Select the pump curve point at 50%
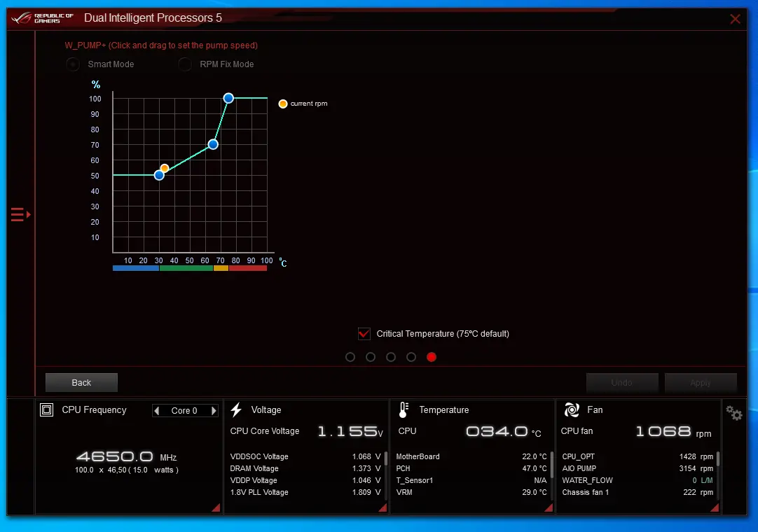Screen dimensions: 758x532 coord(159,176)
